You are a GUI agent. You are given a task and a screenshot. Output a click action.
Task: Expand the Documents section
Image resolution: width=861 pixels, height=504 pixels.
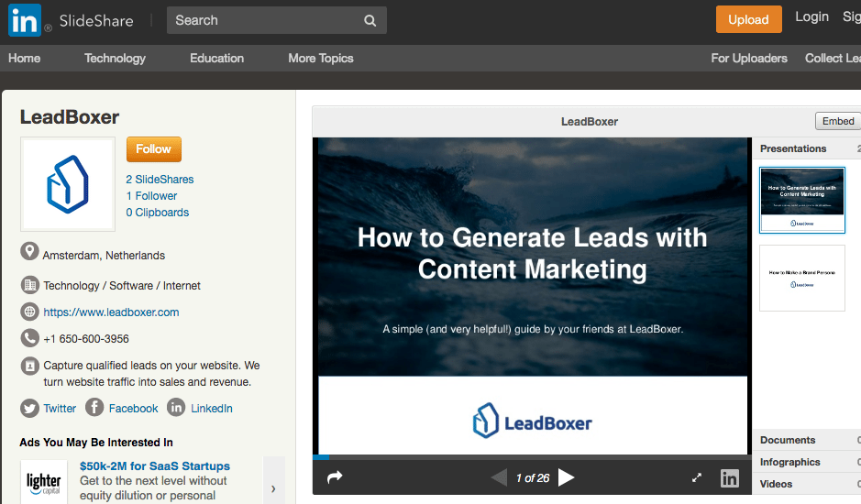point(807,441)
